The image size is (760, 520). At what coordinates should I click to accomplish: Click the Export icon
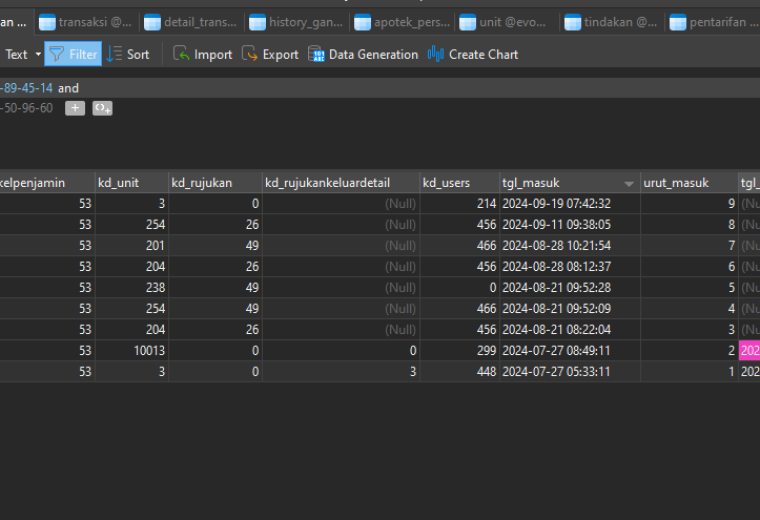point(249,54)
